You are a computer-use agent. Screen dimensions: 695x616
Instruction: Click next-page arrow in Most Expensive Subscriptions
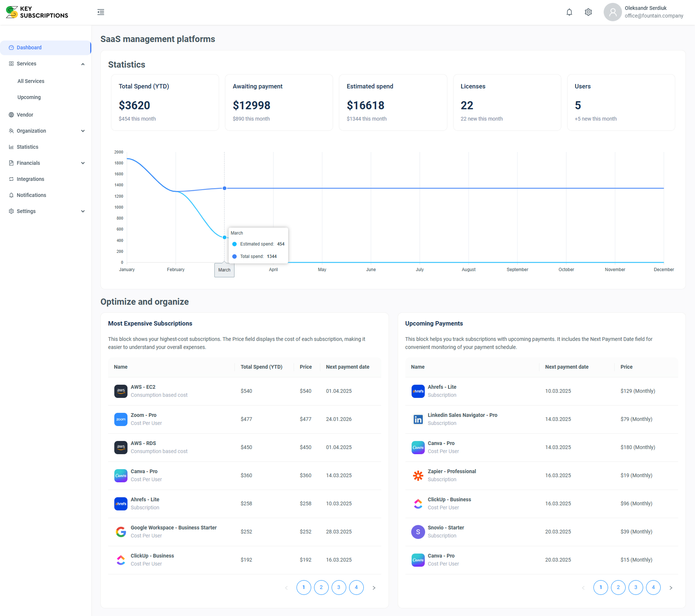[374, 588]
